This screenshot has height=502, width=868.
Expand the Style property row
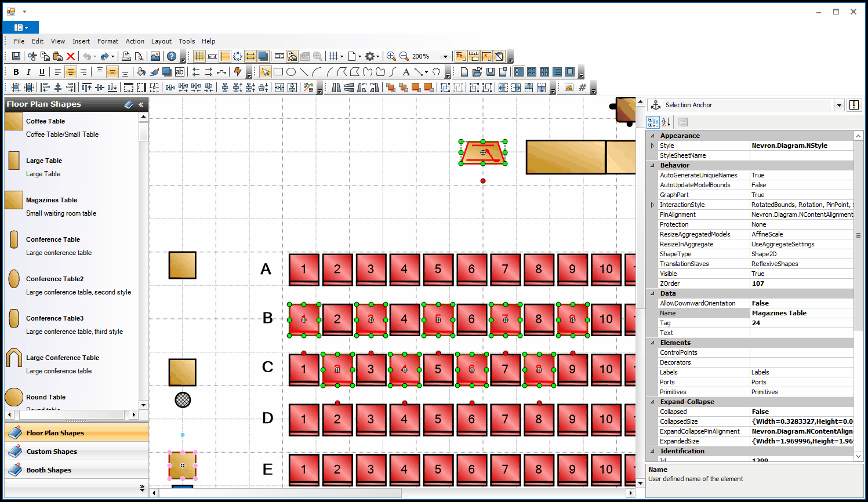click(x=652, y=145)
